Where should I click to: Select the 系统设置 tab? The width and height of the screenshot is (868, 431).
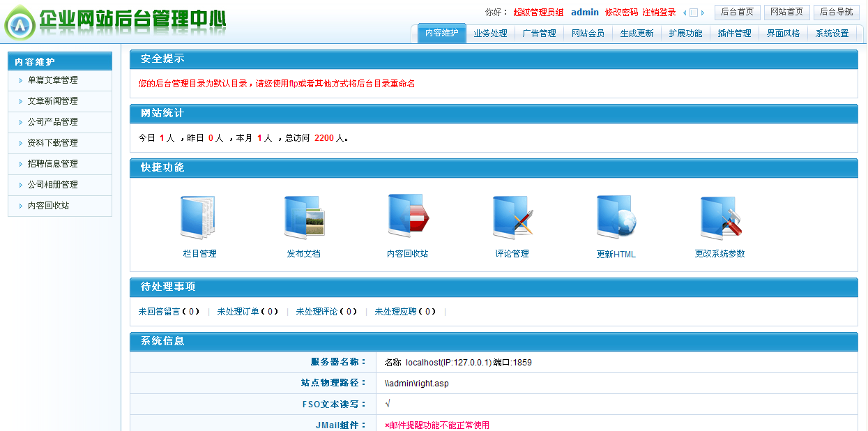point(832,33)
